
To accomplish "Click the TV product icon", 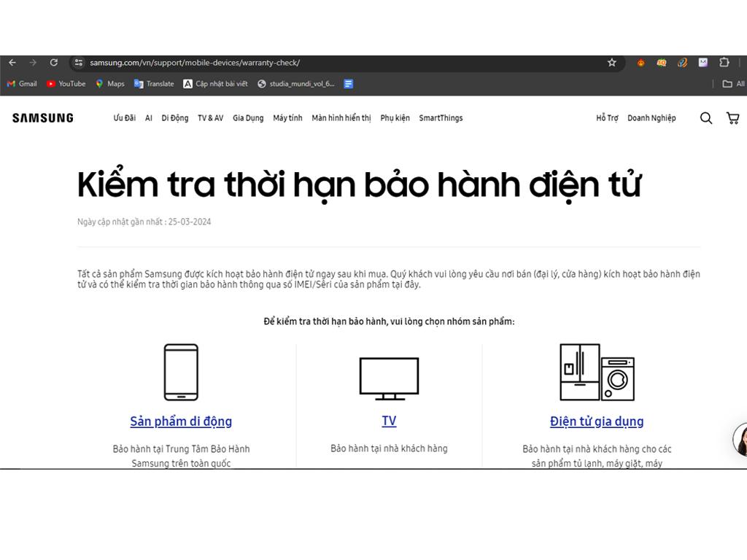I will [x=389, y=378].
